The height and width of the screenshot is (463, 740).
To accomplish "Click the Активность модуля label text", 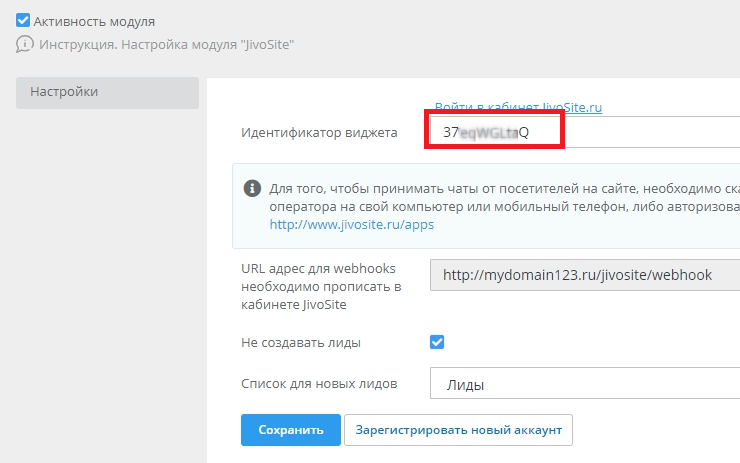I will click(x=94, y=20).
